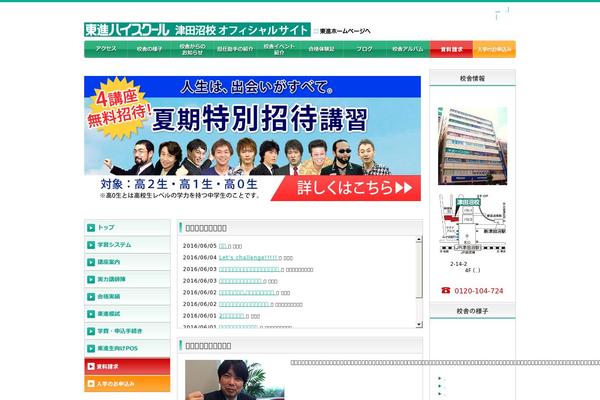Screen dimensions: 600x400
Task: Open the 担任助手の紹介 nav tab
Action: tap(235, 49)
